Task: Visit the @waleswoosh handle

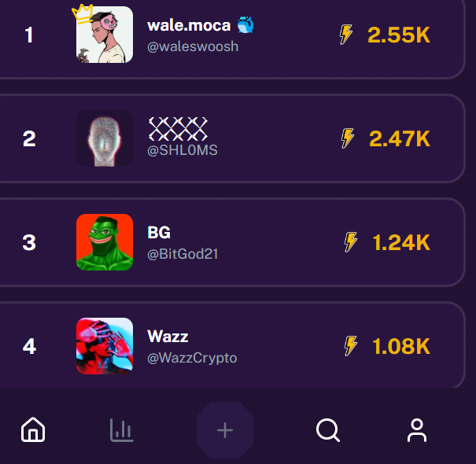Action: coord(193,46)
